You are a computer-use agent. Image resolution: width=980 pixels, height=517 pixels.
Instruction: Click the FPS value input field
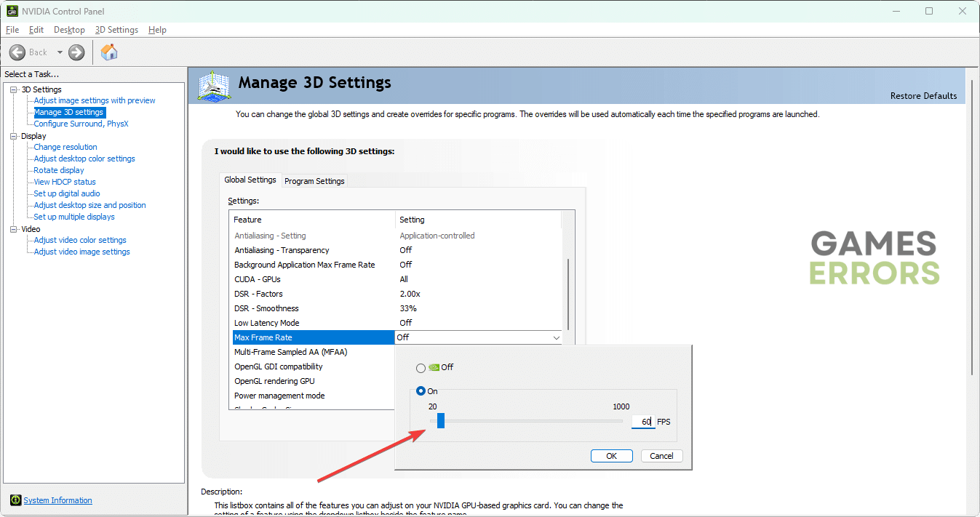coord(642,422)
